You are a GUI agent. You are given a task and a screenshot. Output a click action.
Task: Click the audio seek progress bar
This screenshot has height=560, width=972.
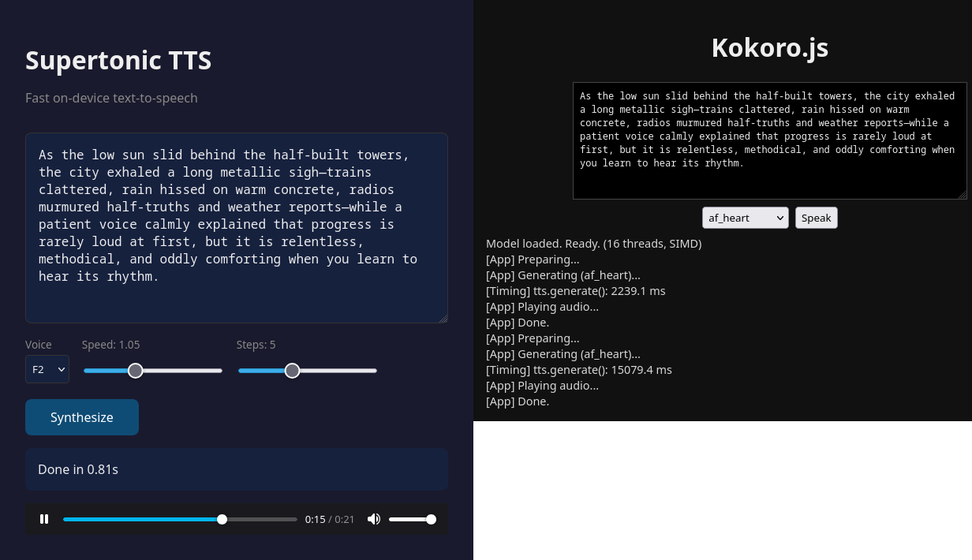pos(180,519)
